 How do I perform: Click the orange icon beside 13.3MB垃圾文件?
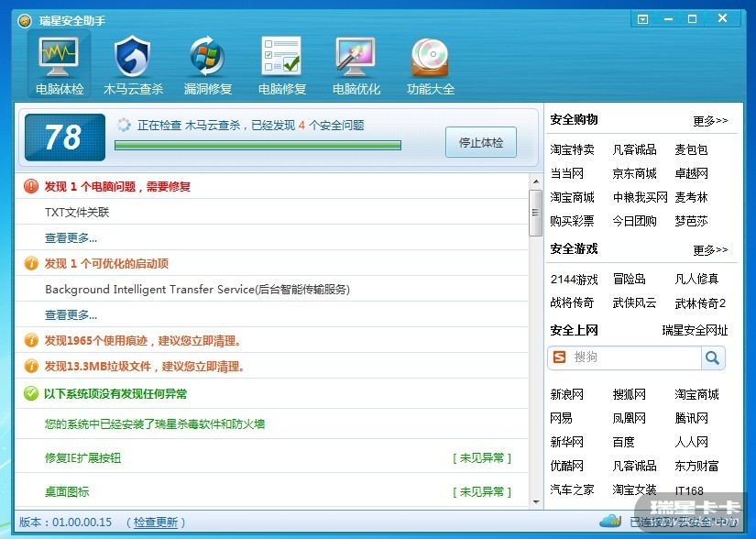pos(31,367)
